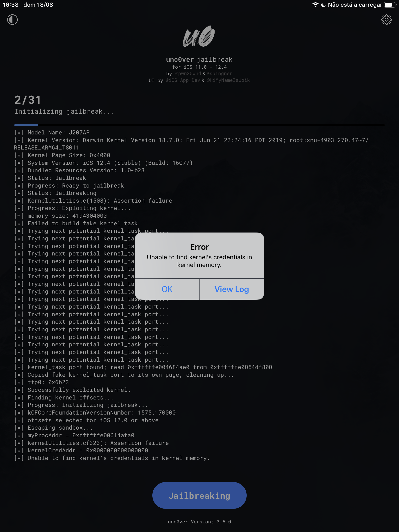This screenshot has height=532, width=399.
Task: Select the "Progress: Exploiting kernel..." log line
Action: [72, 208]
